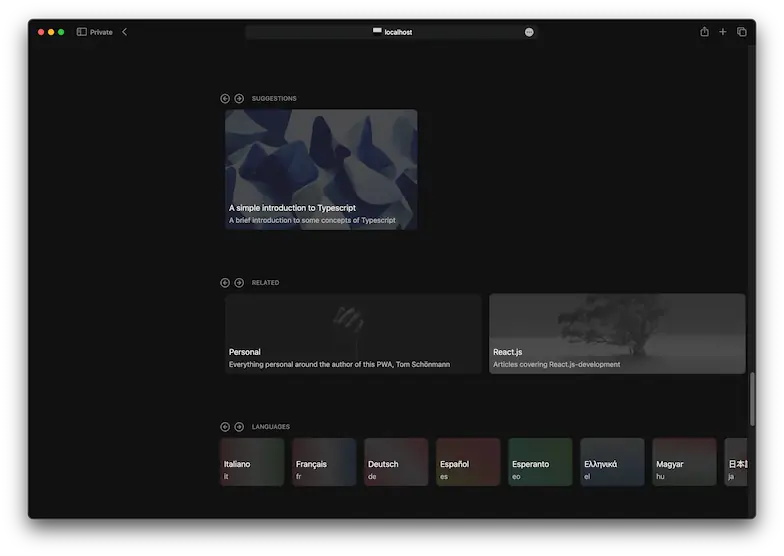The height and width of the screenshot is (556, 784).
Task: Show the tab overview icon
Action: 742,32
